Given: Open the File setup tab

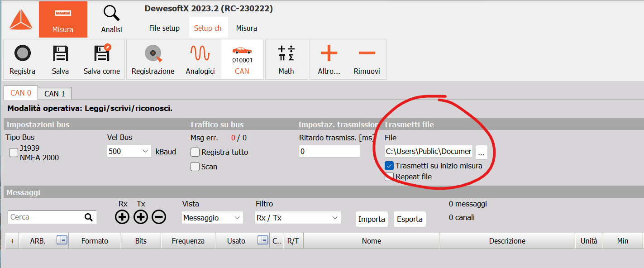Looking at the screenshot, I should pos(164,28).
